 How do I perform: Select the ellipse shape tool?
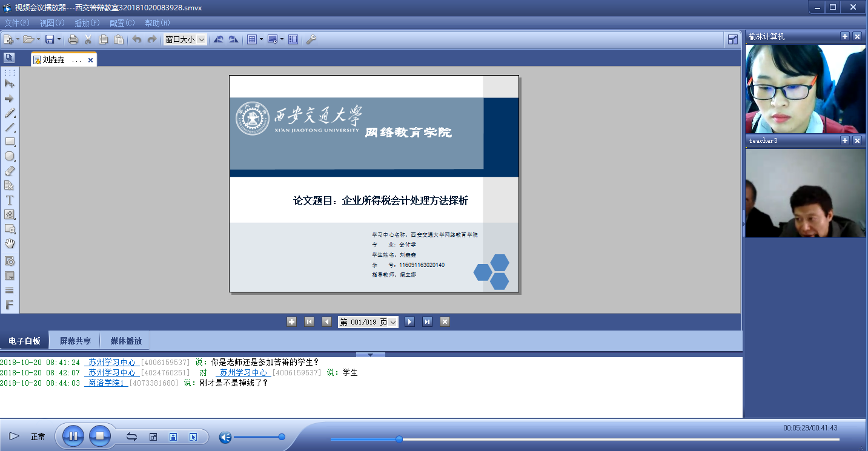[10, 156]
